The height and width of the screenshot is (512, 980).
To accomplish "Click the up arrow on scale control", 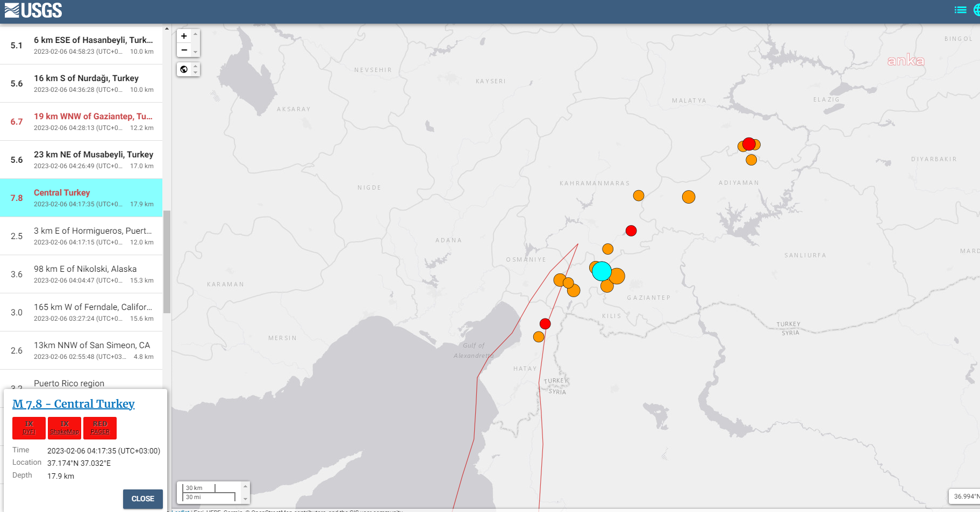I will [x=246, y=486].
